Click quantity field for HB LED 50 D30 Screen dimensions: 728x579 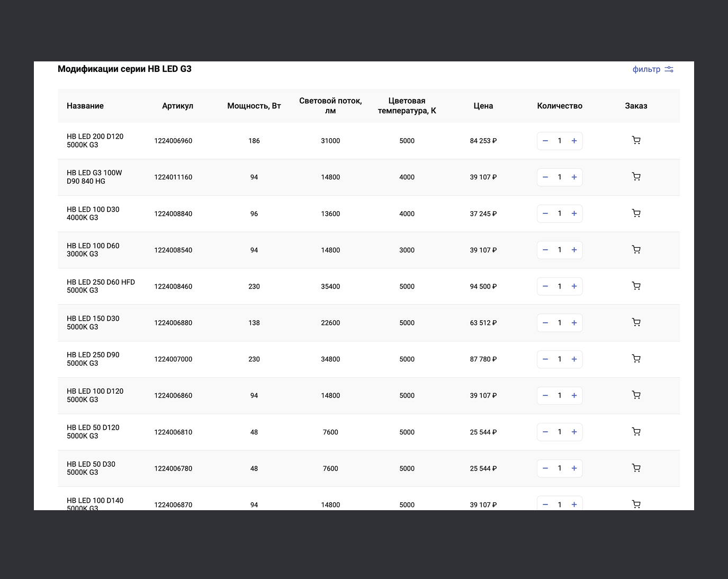point(560,468)
